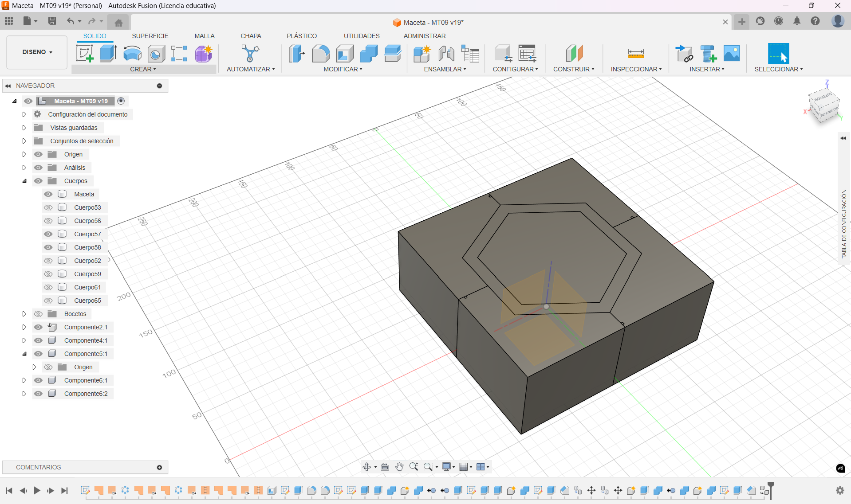Open the INSPECCIONAR menu

click(636, 69)
